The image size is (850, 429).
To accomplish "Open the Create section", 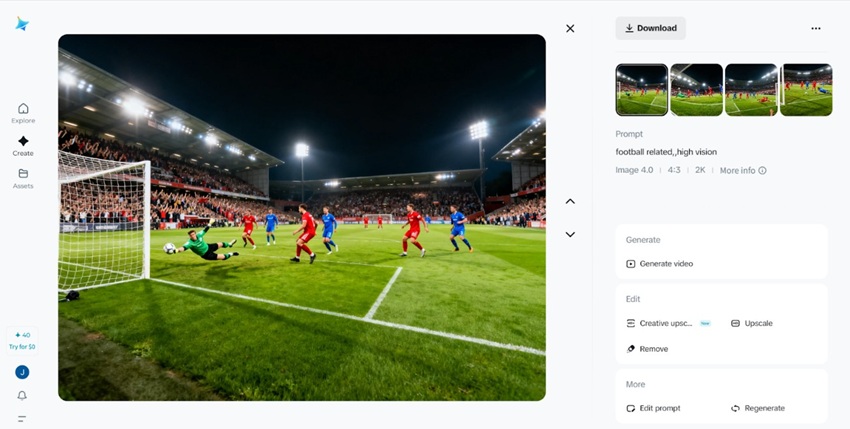I will (x=23, y=146).
